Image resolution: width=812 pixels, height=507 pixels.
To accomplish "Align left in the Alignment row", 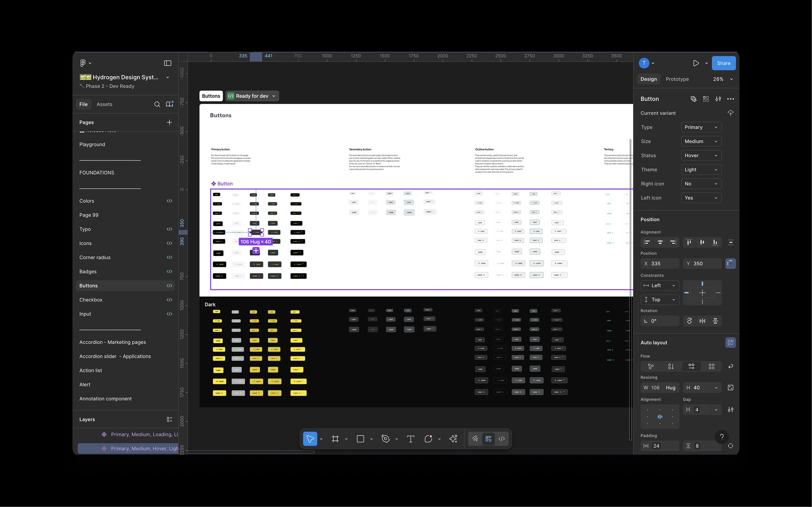I will tap(647, 242).
